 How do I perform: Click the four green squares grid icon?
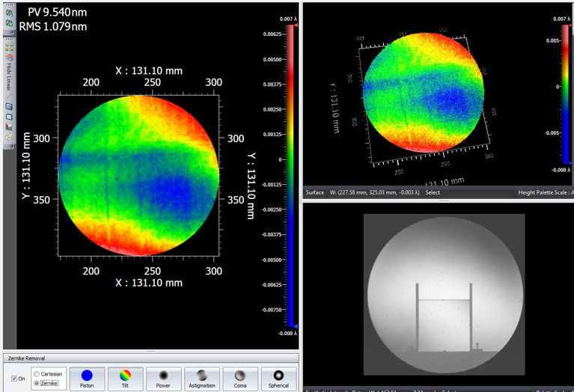[x=9, y=47]
